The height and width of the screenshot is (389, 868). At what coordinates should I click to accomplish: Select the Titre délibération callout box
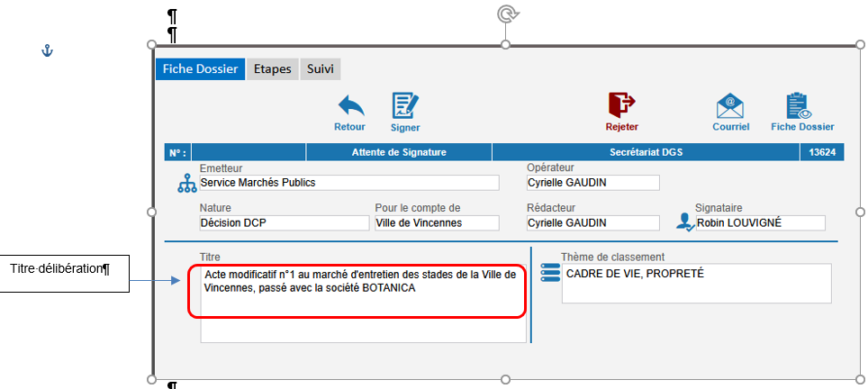[65, 269]
